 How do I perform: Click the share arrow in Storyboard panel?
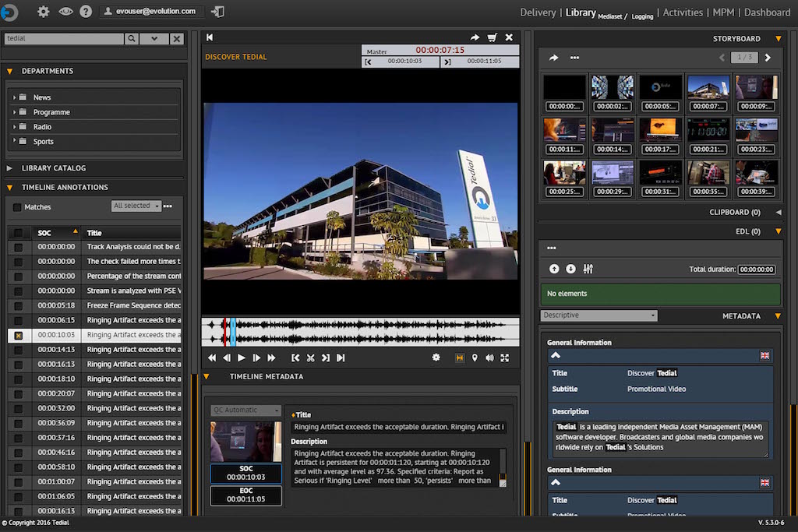(x=554, y=58)
